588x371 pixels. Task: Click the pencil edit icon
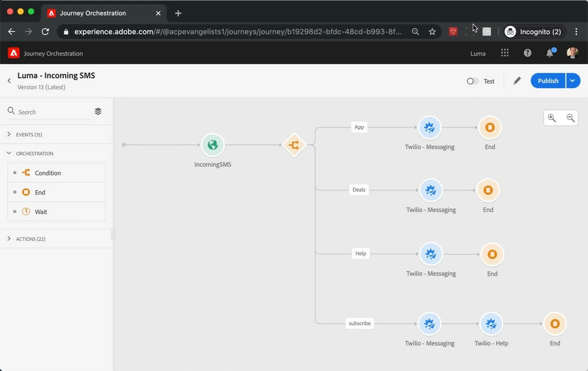517,81
